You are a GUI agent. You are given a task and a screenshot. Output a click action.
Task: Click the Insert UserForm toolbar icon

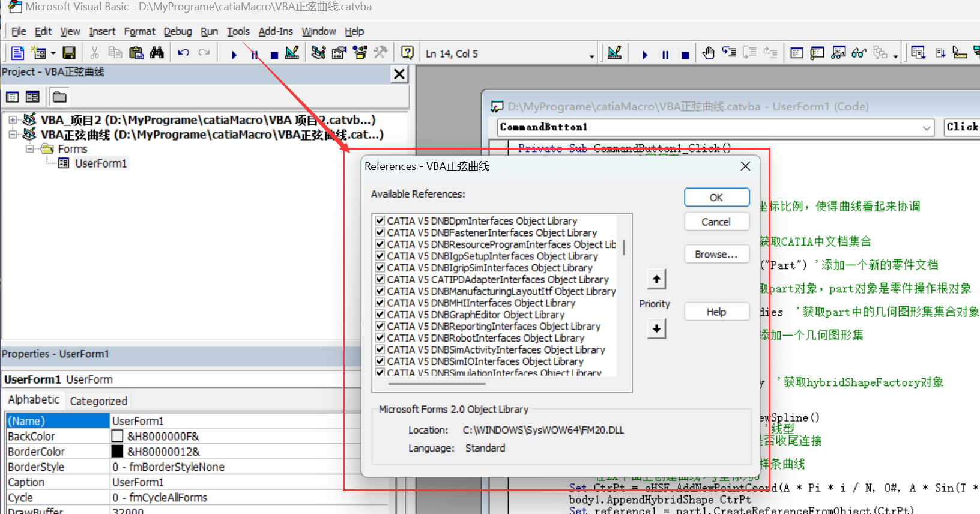tap(38, 53)
